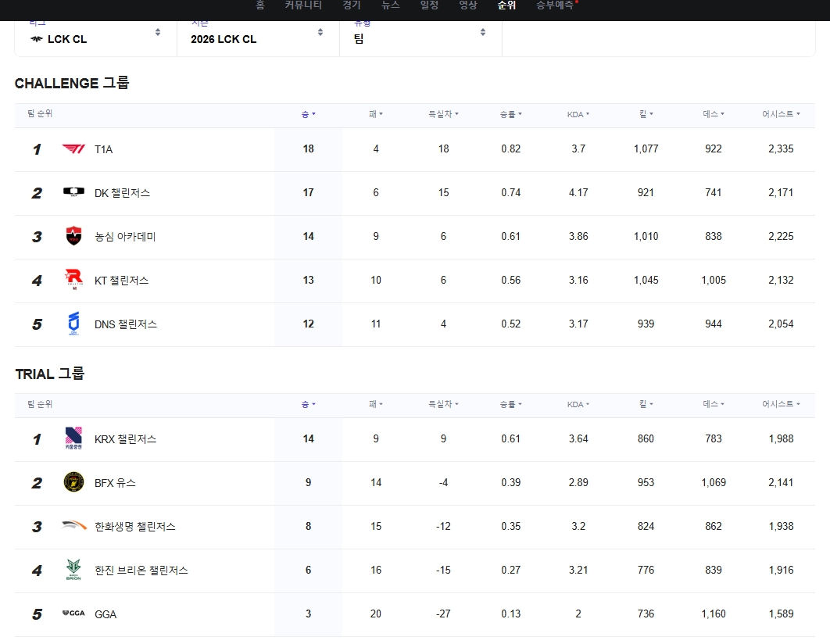Click the 한화생명 챌린저스 team logo
The width and height of the screenshot is (830, 644).
74,525
